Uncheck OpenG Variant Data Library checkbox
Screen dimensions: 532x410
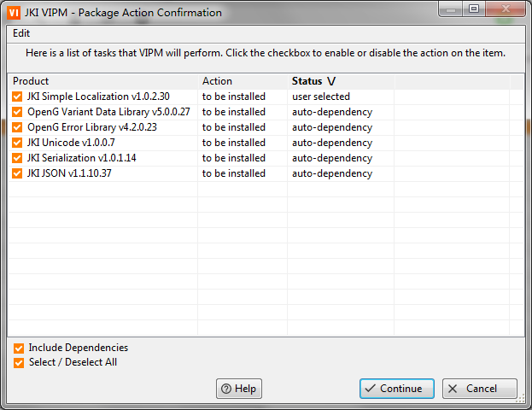point(17,112)
